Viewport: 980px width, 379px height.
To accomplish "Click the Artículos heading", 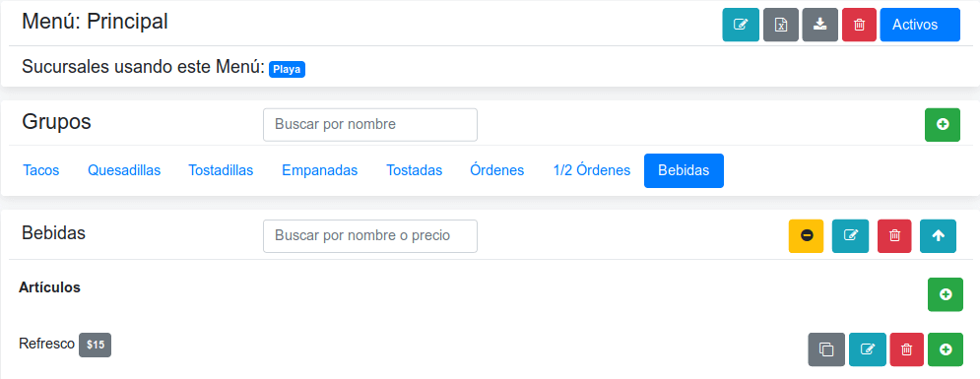I will tap(49, 287).
